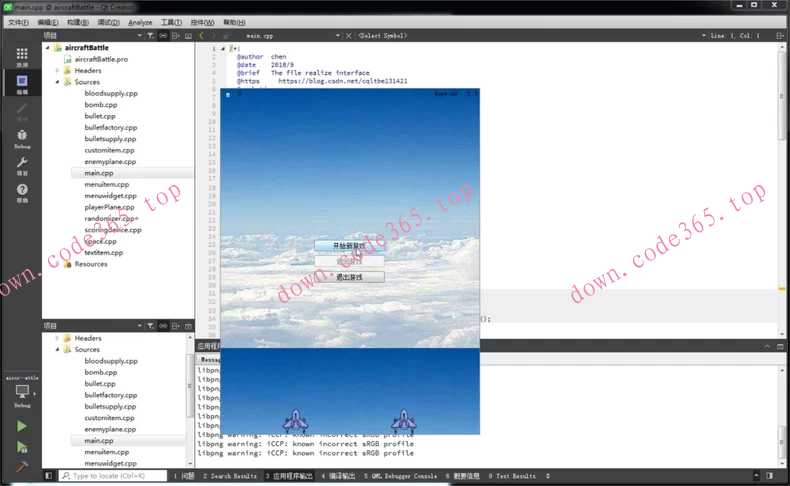Open Projects mode with the wrench icon

tap(21, 165)
